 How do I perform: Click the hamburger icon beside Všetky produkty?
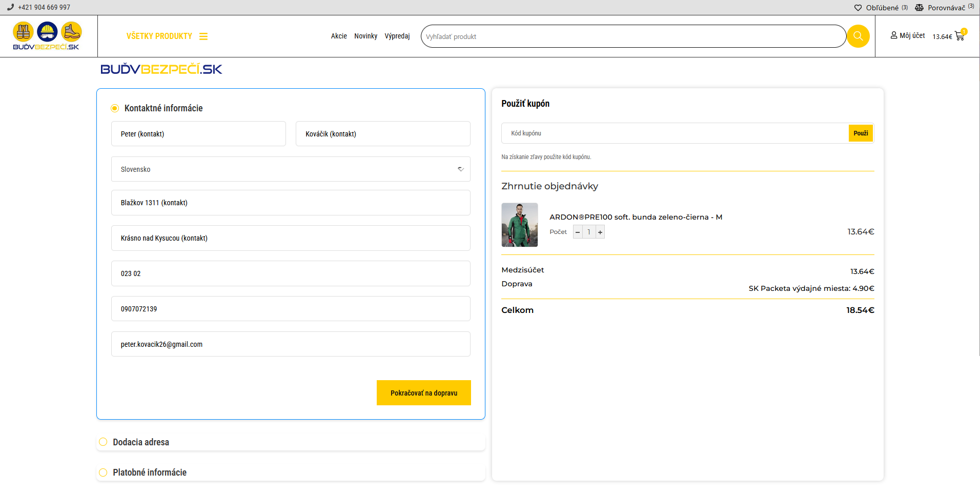[x=203, y=36]
